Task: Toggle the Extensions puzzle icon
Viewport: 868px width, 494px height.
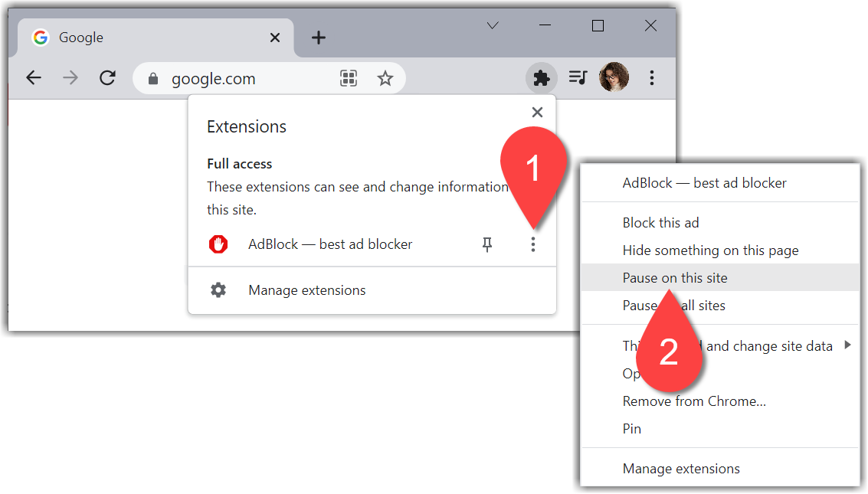Action: pyautogui.click(x=541, y=78)
